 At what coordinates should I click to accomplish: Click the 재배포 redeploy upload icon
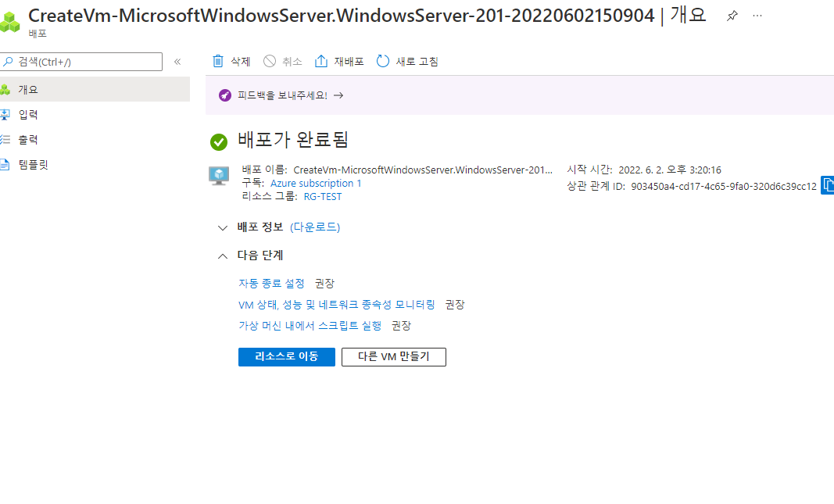click(x=321, y=61)
